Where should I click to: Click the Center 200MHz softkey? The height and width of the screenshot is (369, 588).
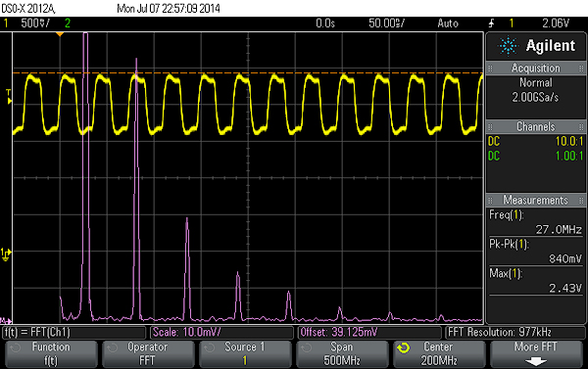point(439,354)
